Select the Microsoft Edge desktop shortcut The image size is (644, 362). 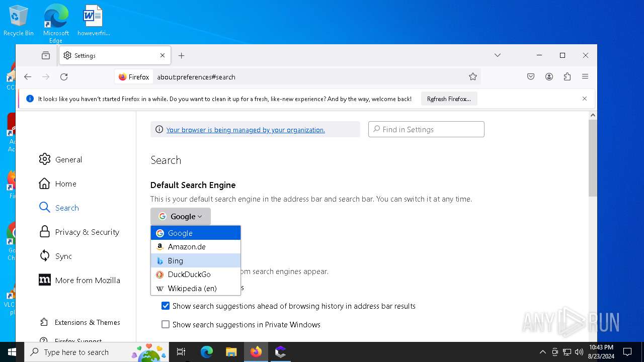tap(56, 24)
